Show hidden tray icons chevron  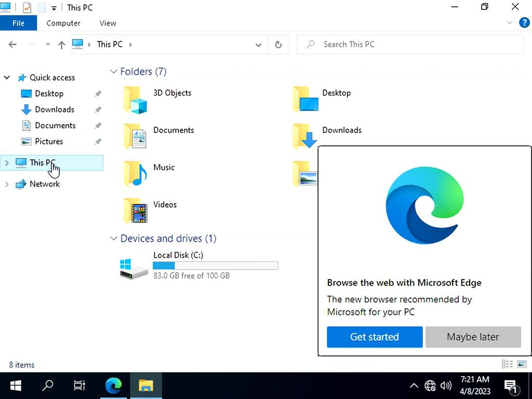pyautogui.click(x=414, y=385)
